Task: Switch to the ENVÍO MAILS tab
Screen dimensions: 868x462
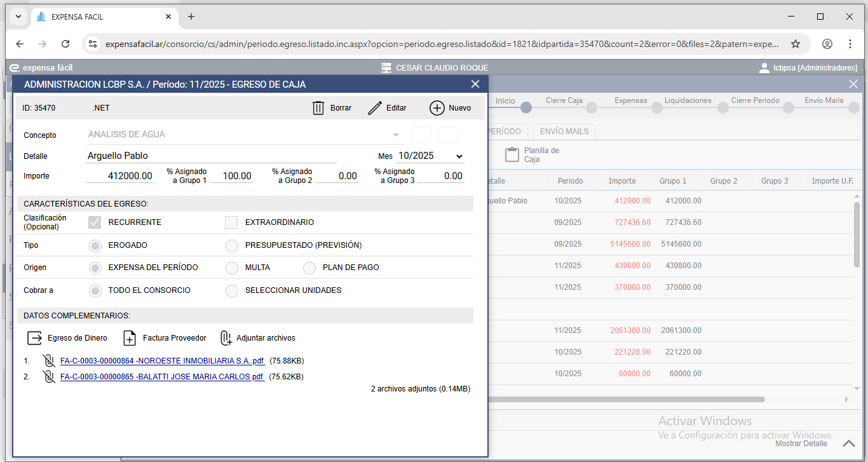Action: (564, 132)
